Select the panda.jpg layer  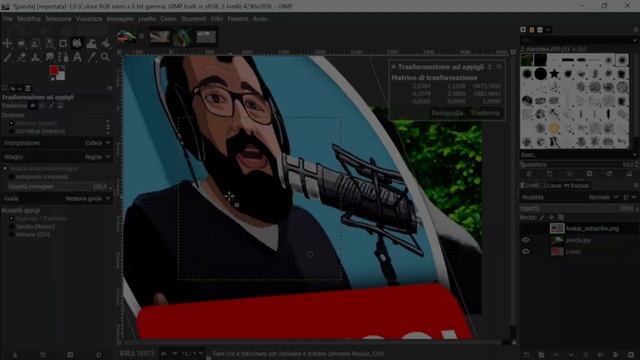(x=579, y=240)
